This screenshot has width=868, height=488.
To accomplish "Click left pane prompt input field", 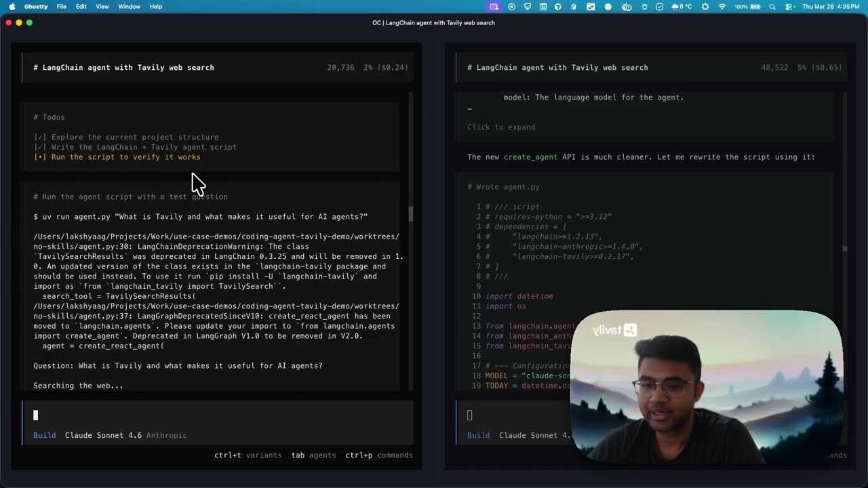I will pyautogui.click(x=217, y=415).
